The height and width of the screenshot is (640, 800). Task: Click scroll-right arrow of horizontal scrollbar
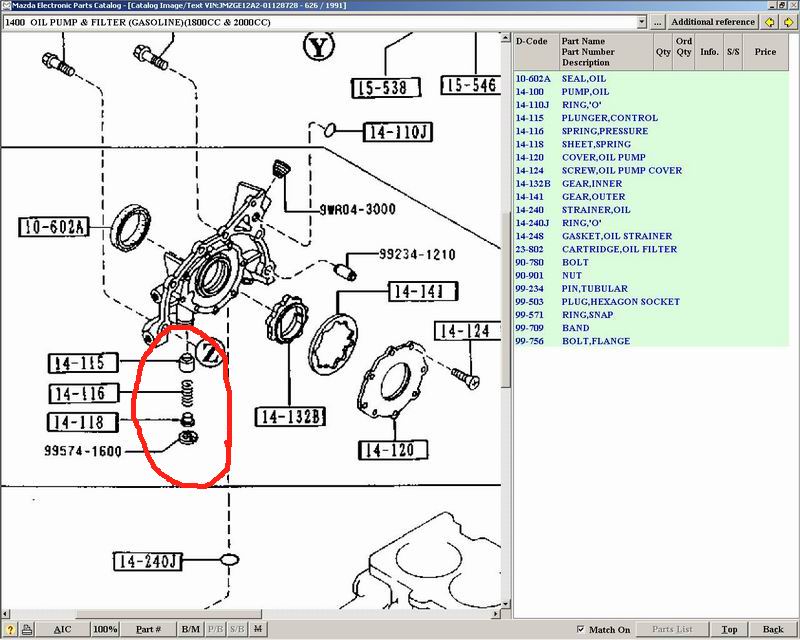tap(496, 614)
